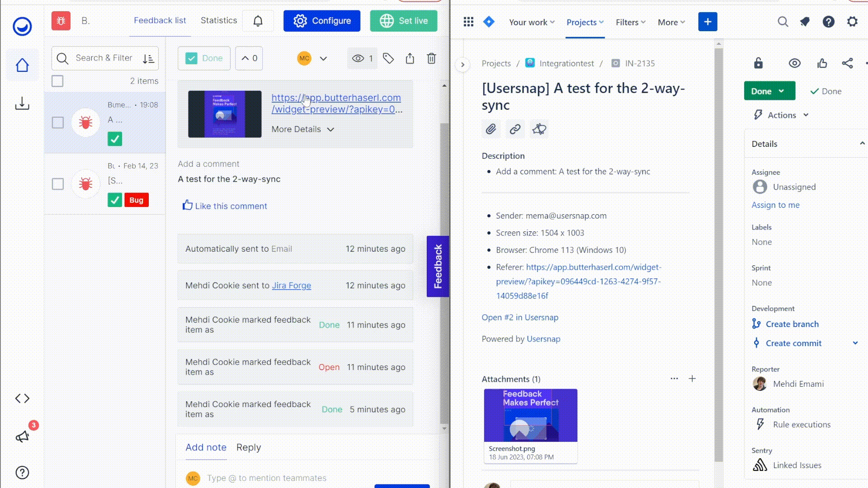Open the butterhaserl widget-preview link
Image resolution: width=868 pixels, height=488 pixels.
point(337,103)
